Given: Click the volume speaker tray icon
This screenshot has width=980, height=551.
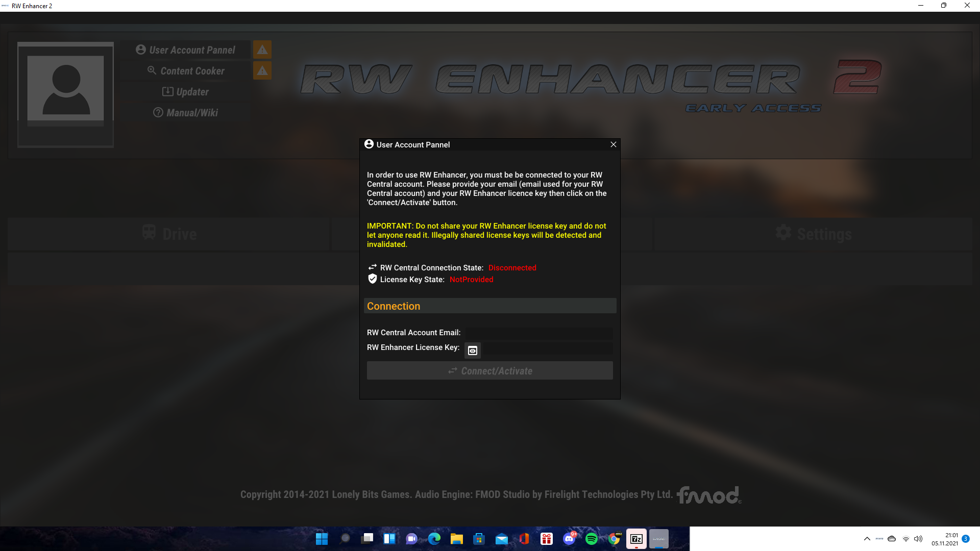Looking at the screenshot, I should (918, 539).
